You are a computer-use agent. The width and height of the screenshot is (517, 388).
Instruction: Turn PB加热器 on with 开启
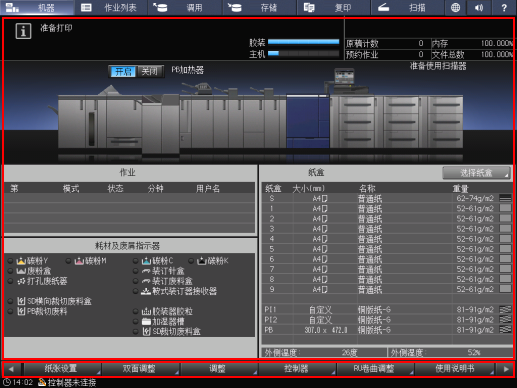pos(123,71)
